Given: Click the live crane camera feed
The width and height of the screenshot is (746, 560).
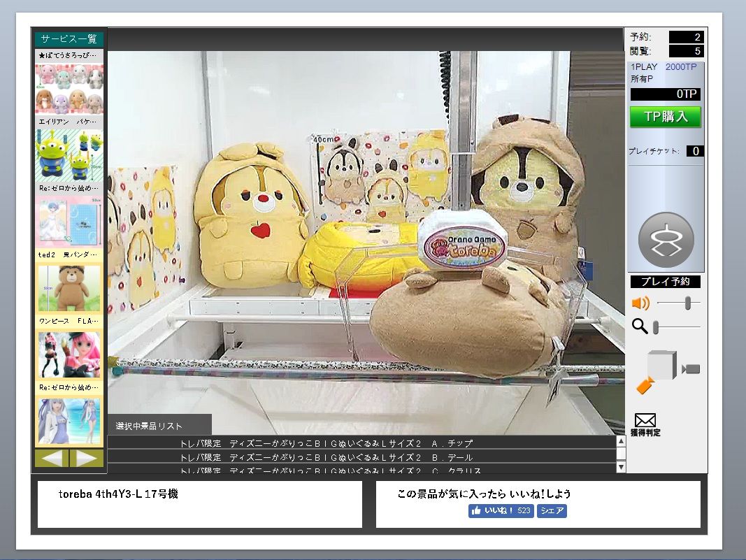Looking at the screenshot, I should [x=366, y=243].
